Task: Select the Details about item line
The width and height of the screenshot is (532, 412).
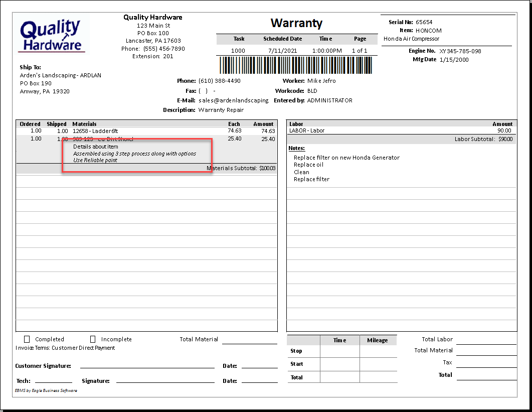Action: pyautogui.click(x=96, y=147)
